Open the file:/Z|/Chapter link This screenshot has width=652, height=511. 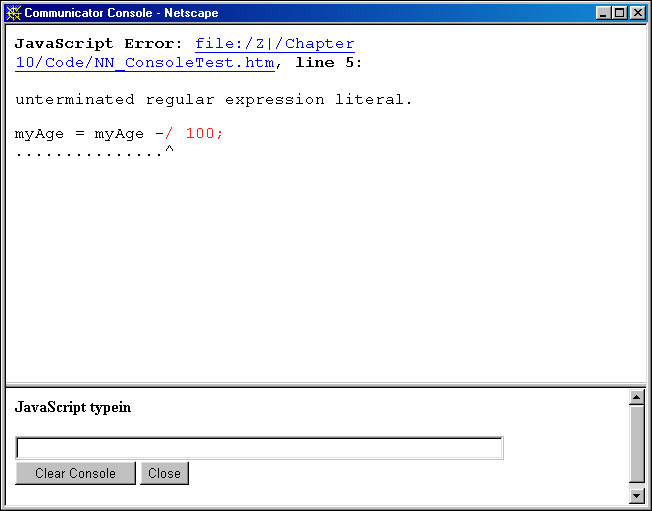point(274,44)
